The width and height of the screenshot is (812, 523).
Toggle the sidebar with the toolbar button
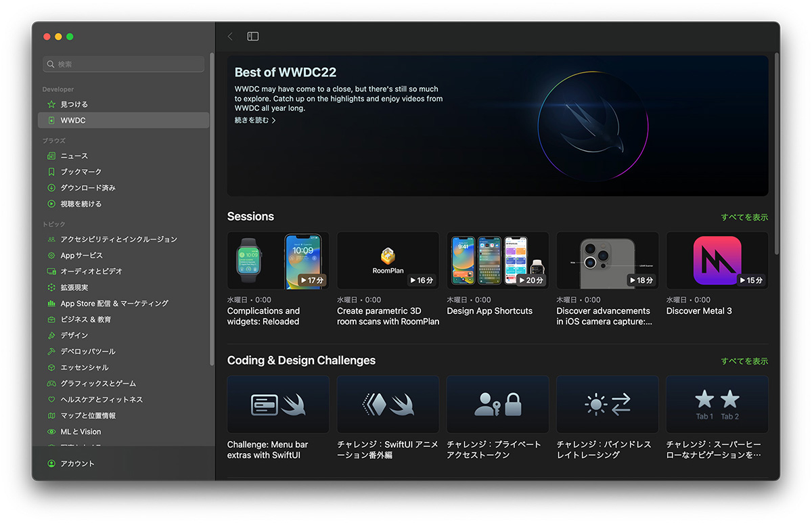[252, 37]
